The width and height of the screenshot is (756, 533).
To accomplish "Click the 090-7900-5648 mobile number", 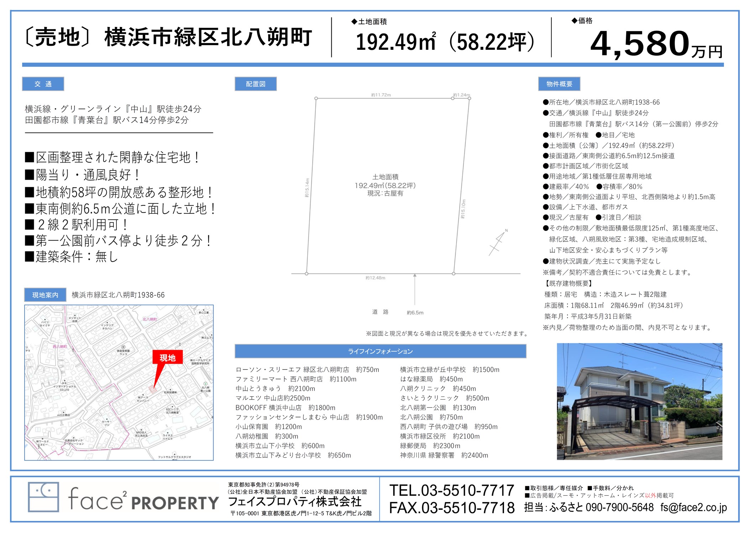I will [x=620, y=507].
